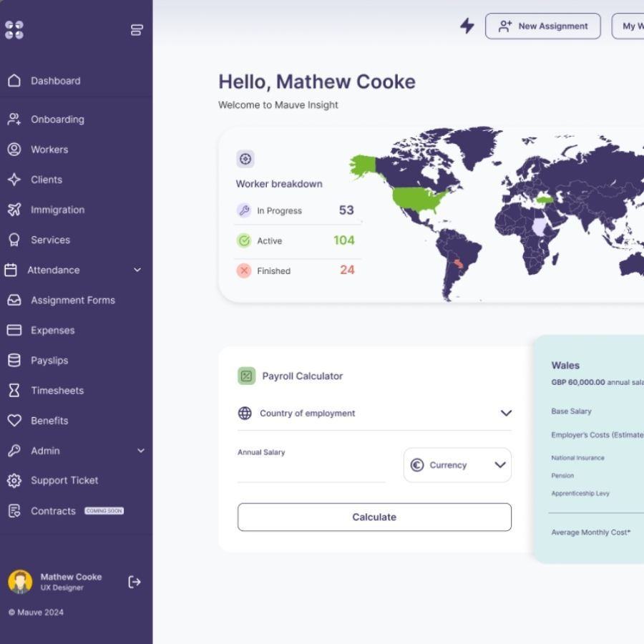Click the New Assignment button
644x644 pixels.
(542, 26)
